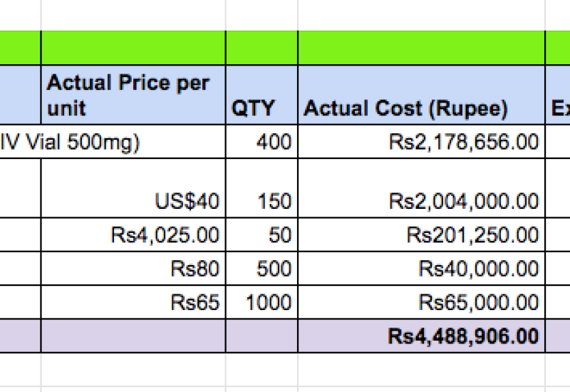This screenshot has height=392, width=570.
Task: Select the "Actual Price per unit" header cell
Action: 133,96
